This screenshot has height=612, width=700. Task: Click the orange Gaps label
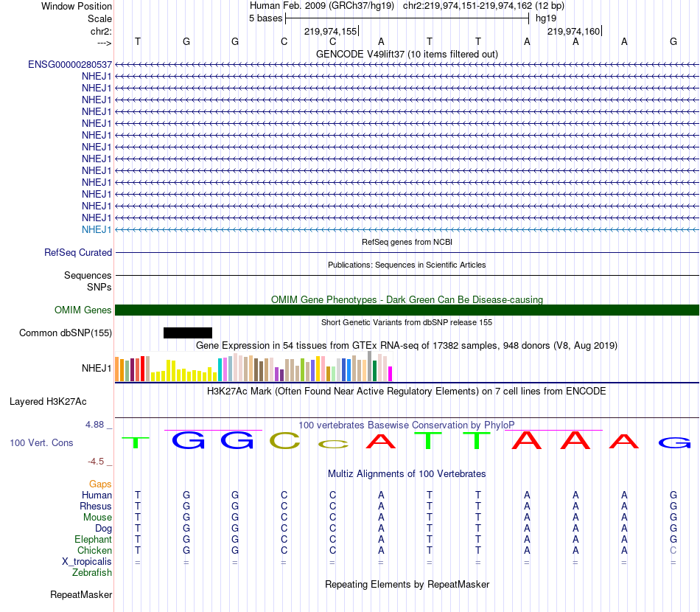pyautogui.click(x=100, y=484)
